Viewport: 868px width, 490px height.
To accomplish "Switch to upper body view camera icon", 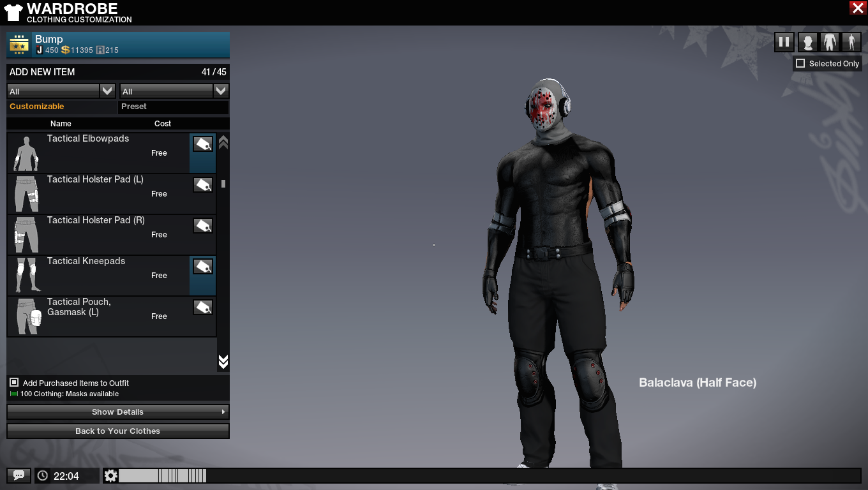I will coord(830,42).
